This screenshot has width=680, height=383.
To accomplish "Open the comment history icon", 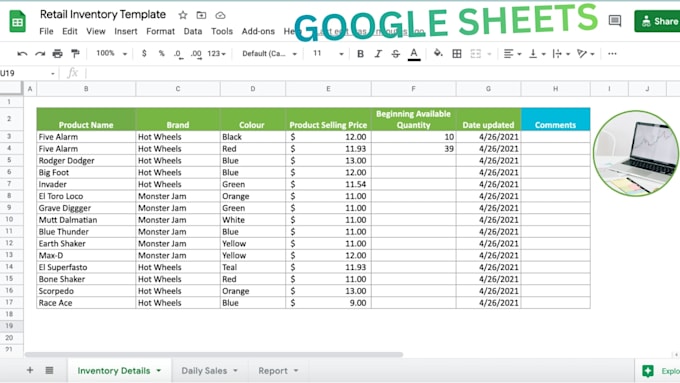I will pos(615,20).
